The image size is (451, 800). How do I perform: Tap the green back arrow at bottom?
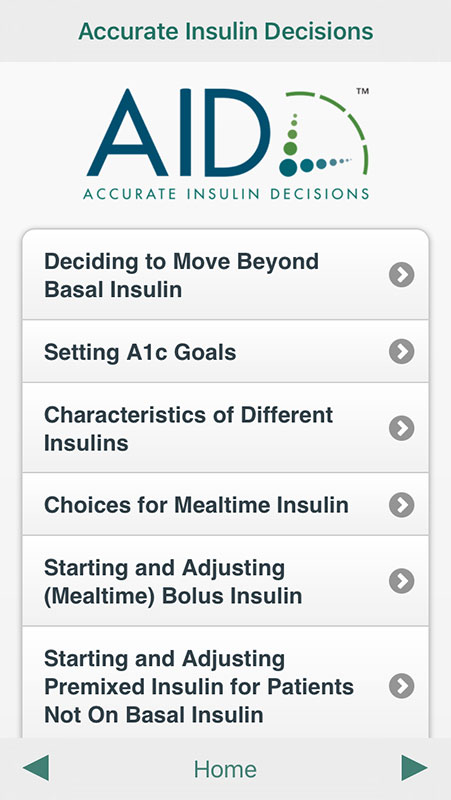(x=36, y=768)
